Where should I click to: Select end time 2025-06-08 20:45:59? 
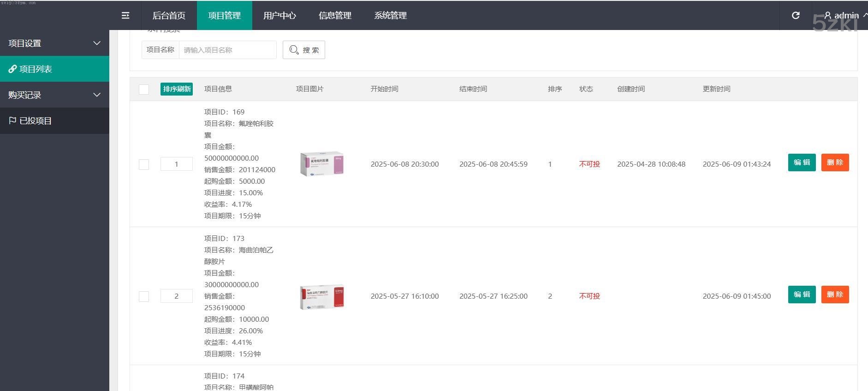click(x=493, y=164)
